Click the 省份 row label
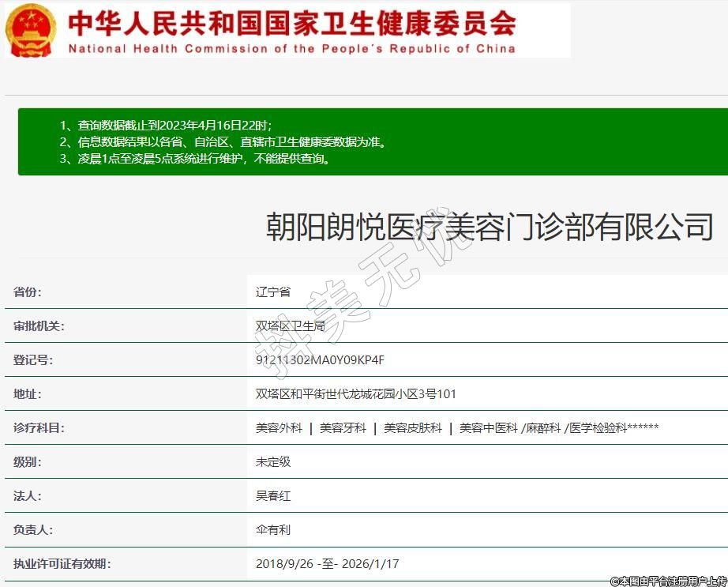728x587 pixels. 28,292
